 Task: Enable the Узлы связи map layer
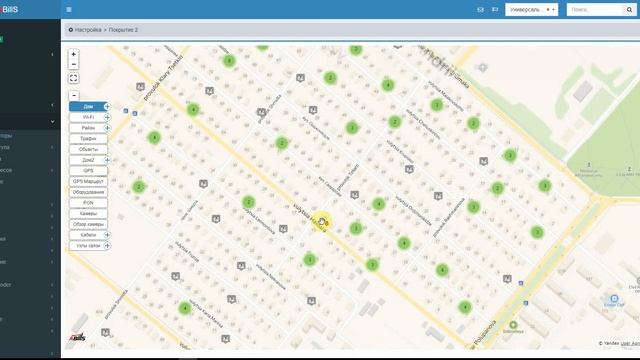pos(88,246)
